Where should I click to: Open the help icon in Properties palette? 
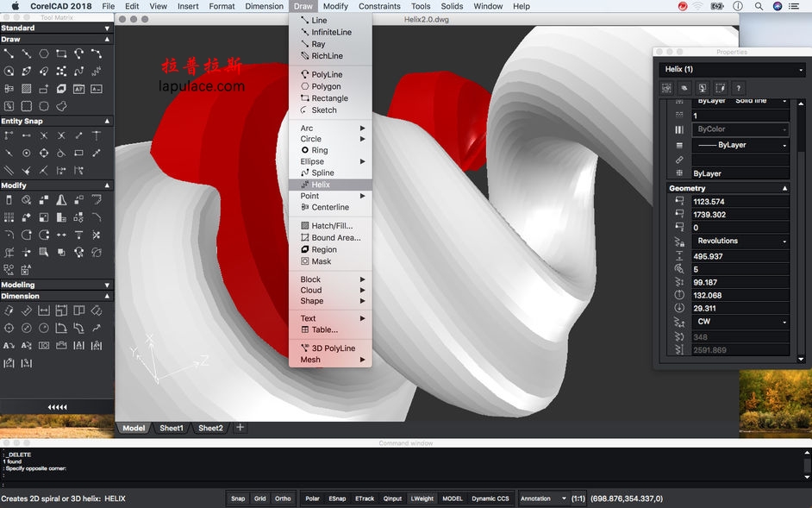click(x=738, y=88)
